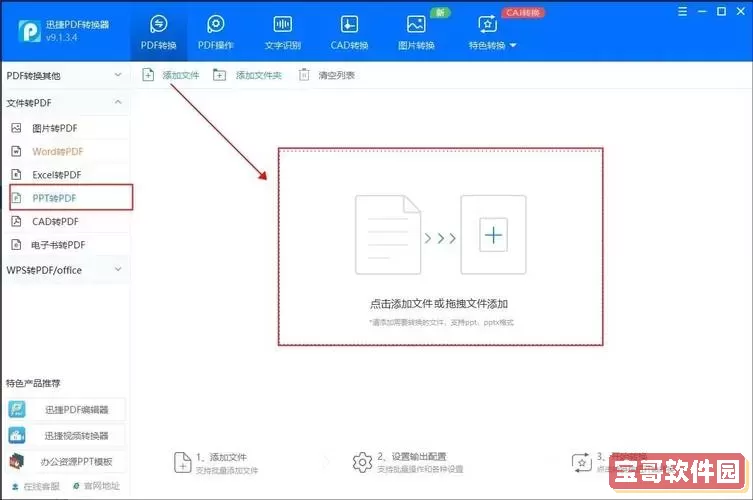Click the 图片转PDF image icon
This screenshot has height=500, width=753.
(x=16, y=128)
